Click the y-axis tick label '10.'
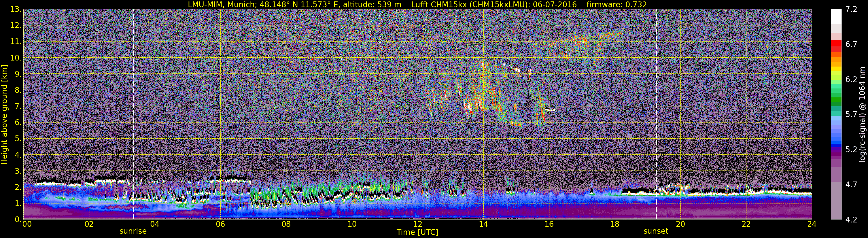Screen dimensions: 868x238 (x=16, y=58)
